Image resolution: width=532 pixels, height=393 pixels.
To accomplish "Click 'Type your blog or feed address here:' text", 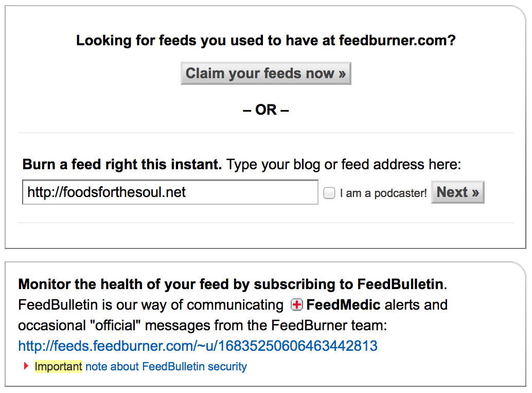I will [x=344, y=165].
